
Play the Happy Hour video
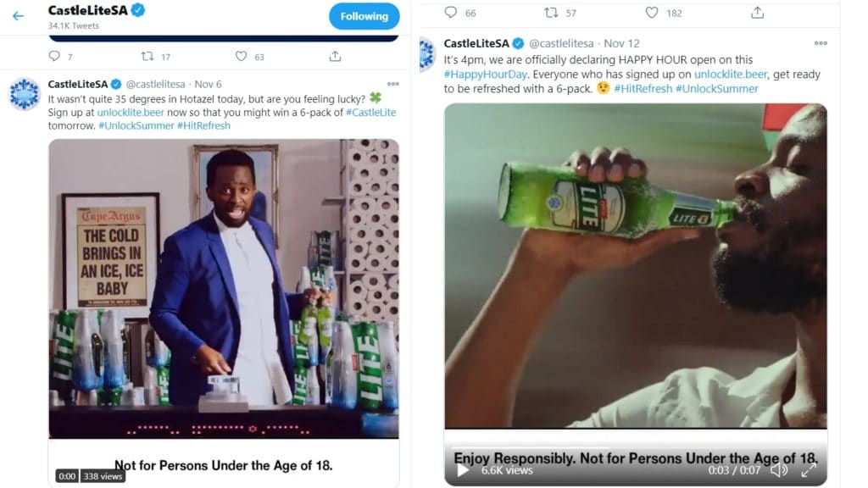[x=463, y=469]
